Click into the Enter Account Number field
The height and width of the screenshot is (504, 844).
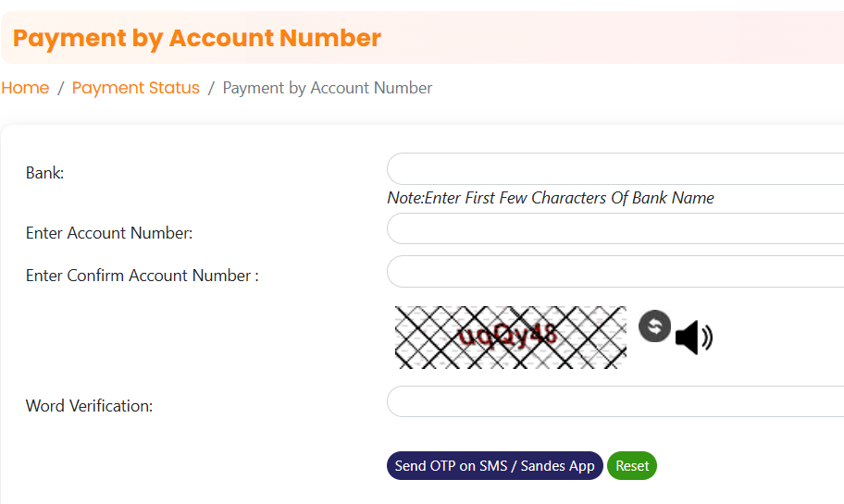615,228
